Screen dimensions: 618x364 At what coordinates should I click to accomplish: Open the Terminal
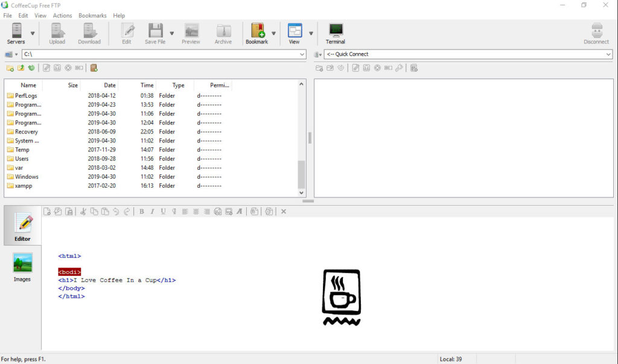coord(336,33)
